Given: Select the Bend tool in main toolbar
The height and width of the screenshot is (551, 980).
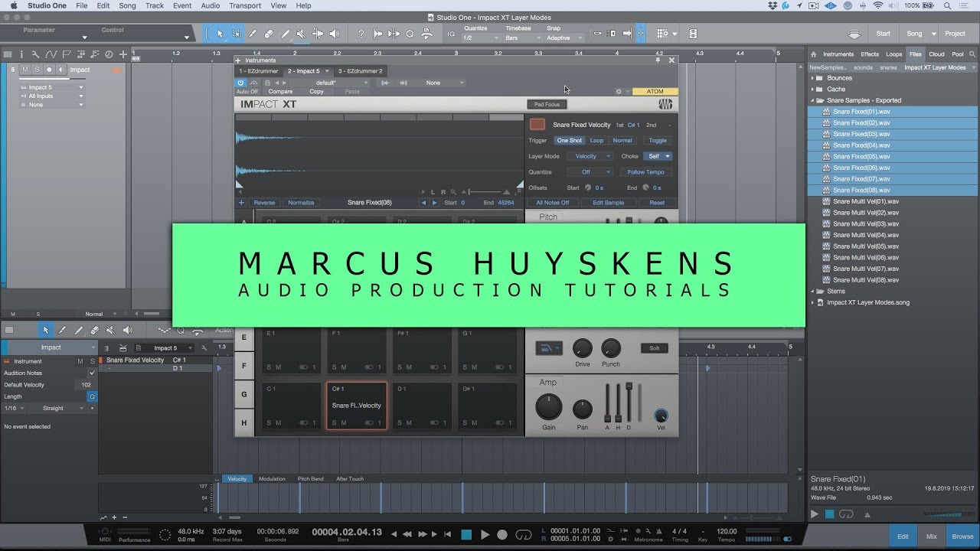Looking at the screenshot, I should (x=318, y=34).
